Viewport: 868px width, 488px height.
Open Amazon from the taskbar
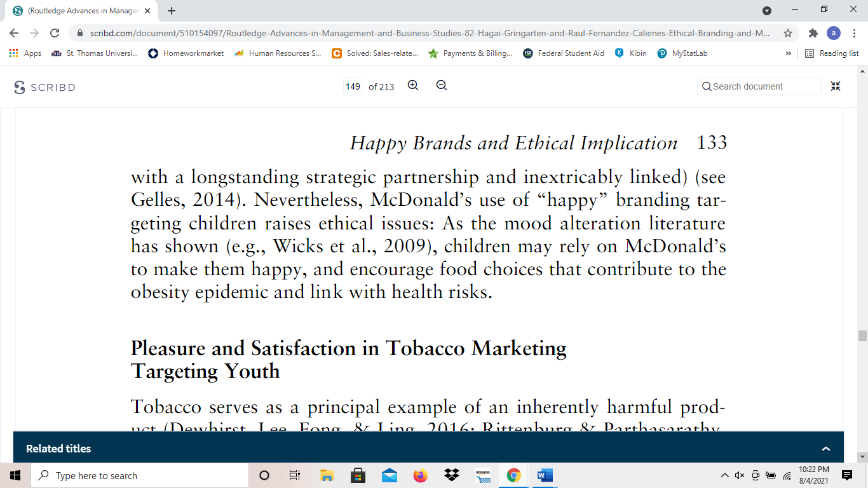pyautogui.click(x=483, y=475)
